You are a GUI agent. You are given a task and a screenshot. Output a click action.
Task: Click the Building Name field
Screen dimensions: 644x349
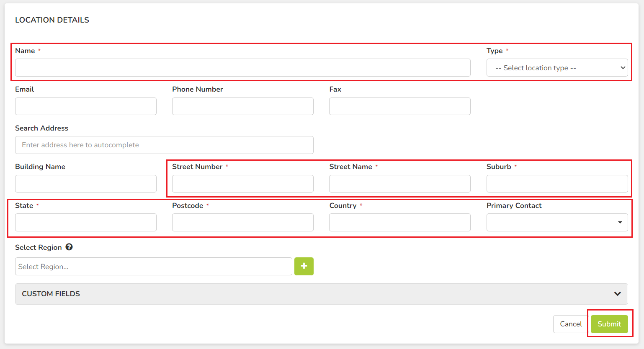click(86, 184)
